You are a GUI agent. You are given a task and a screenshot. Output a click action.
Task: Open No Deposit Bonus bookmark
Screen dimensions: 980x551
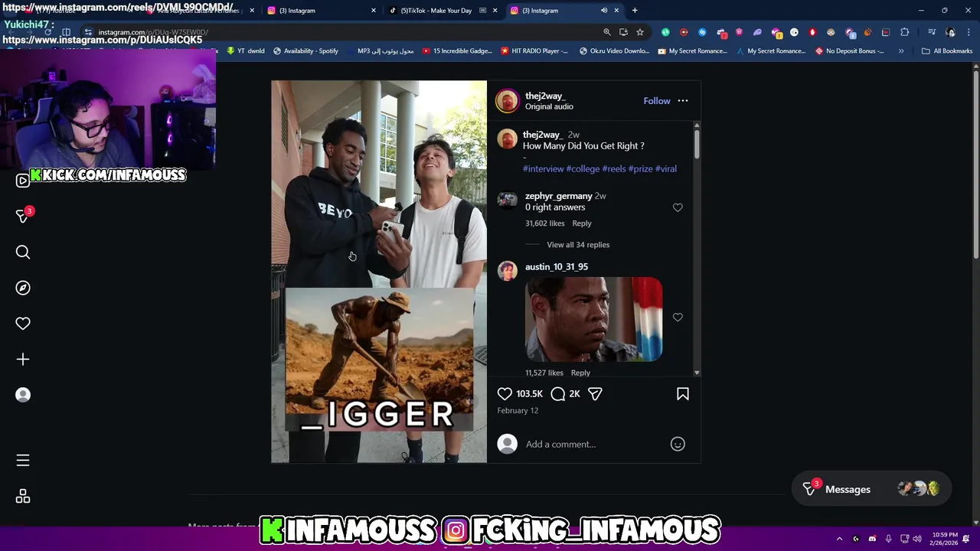pos(850,51)
